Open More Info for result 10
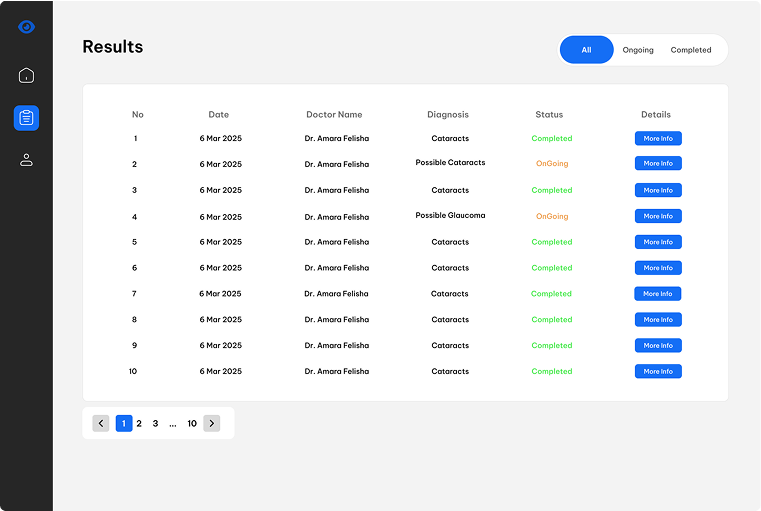 point(658,371)
